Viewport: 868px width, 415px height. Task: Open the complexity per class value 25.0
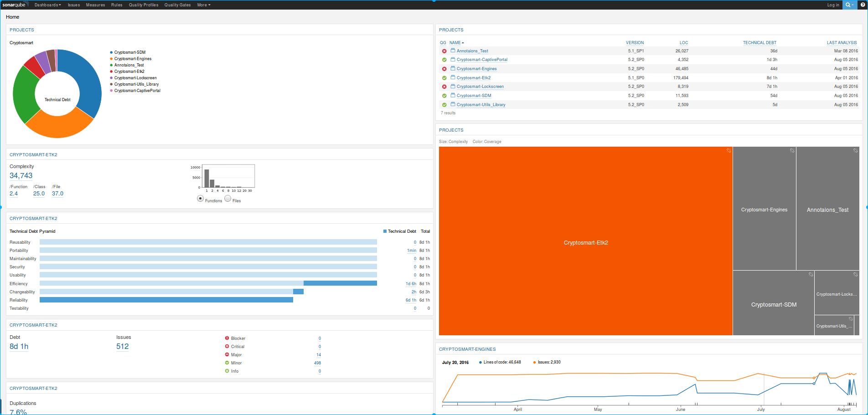coord(39,194)
